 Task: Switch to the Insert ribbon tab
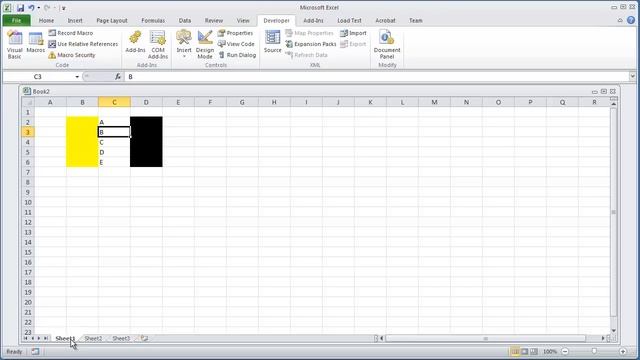75,20
